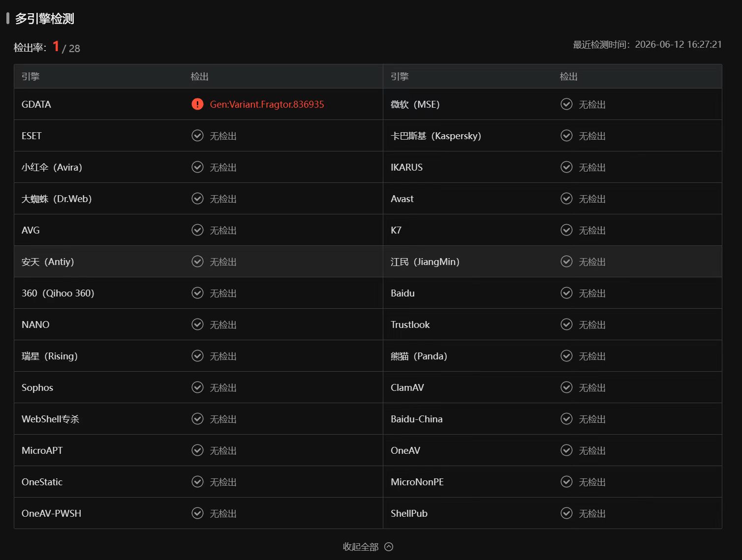
Task: Click the 大蜘蛛 (Dr.Web) engine name
Action: tap(57, 199)
